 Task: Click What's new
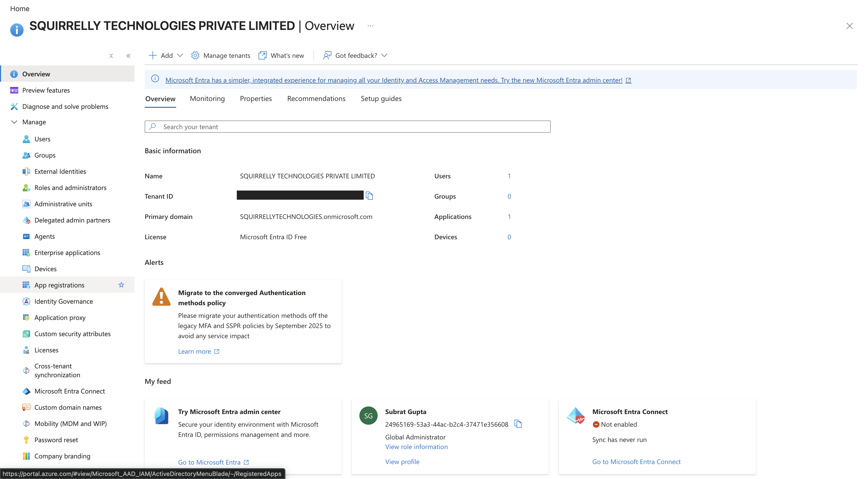click(x=281, y=55)
